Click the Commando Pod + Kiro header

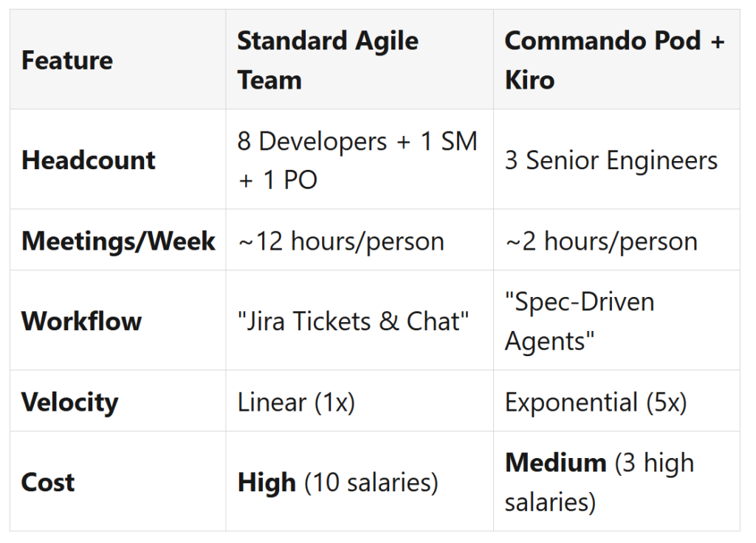[x=614, y=60]
